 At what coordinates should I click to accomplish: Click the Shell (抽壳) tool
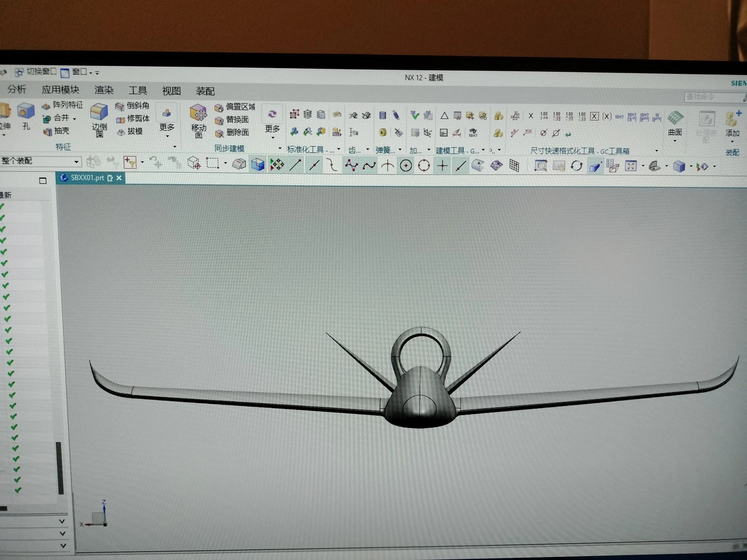coord(56,131)
